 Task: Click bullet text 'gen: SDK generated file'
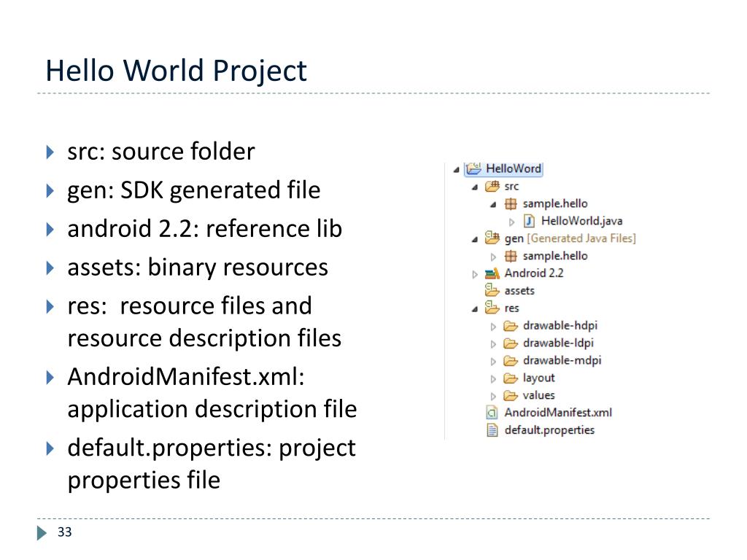(x=193, y=190)
